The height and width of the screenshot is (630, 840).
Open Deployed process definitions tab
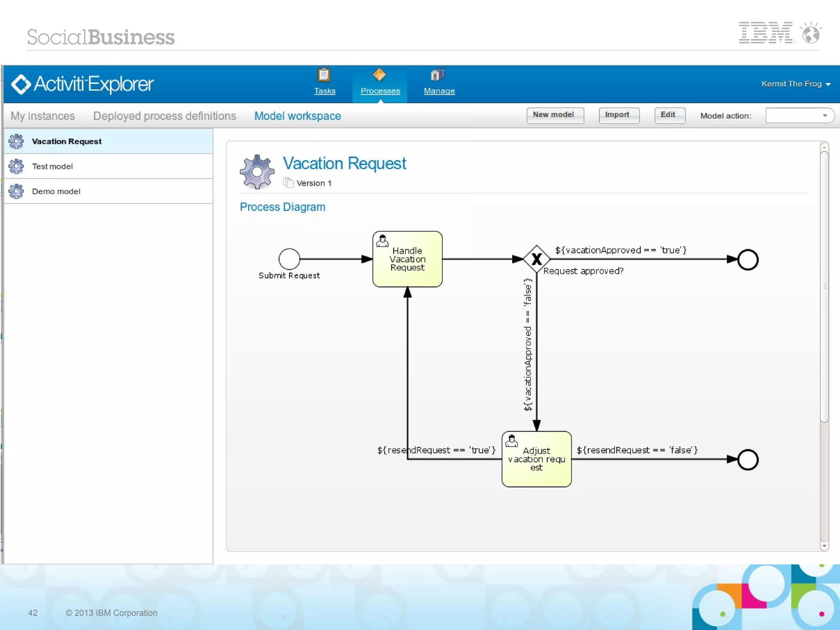(x=164, y=116)
